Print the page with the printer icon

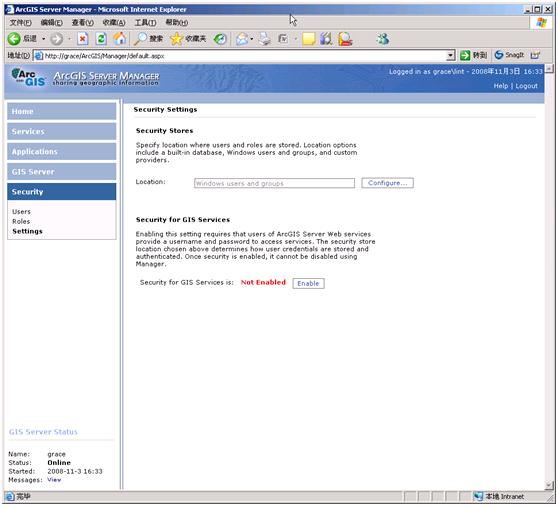[x=264, y=39]
